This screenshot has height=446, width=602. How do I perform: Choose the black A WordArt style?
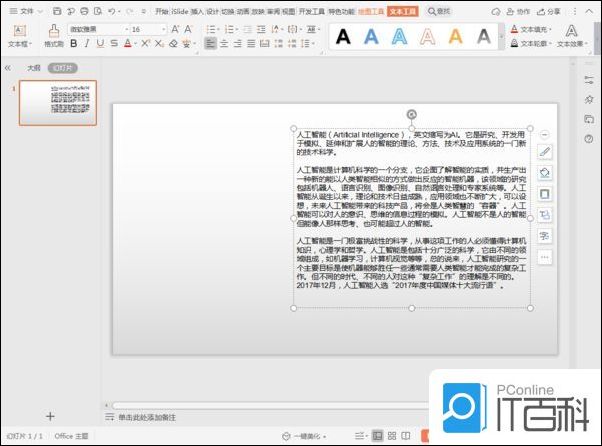[343, 37]
